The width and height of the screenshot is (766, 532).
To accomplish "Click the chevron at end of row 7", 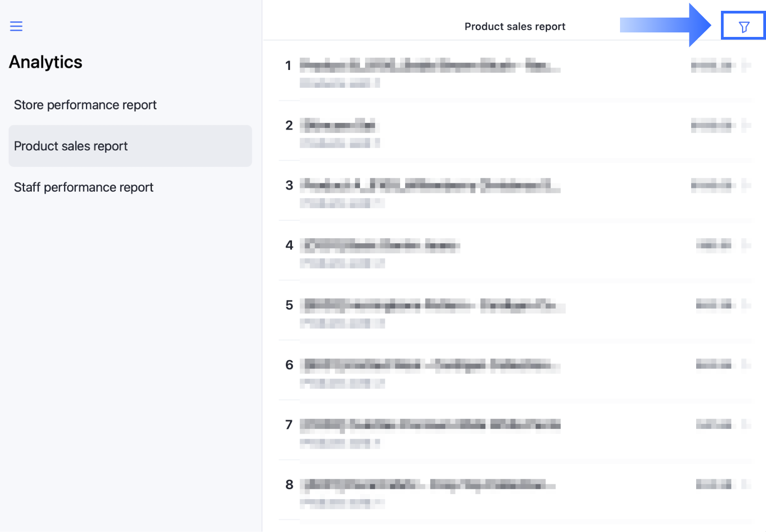I will [746, 424].
